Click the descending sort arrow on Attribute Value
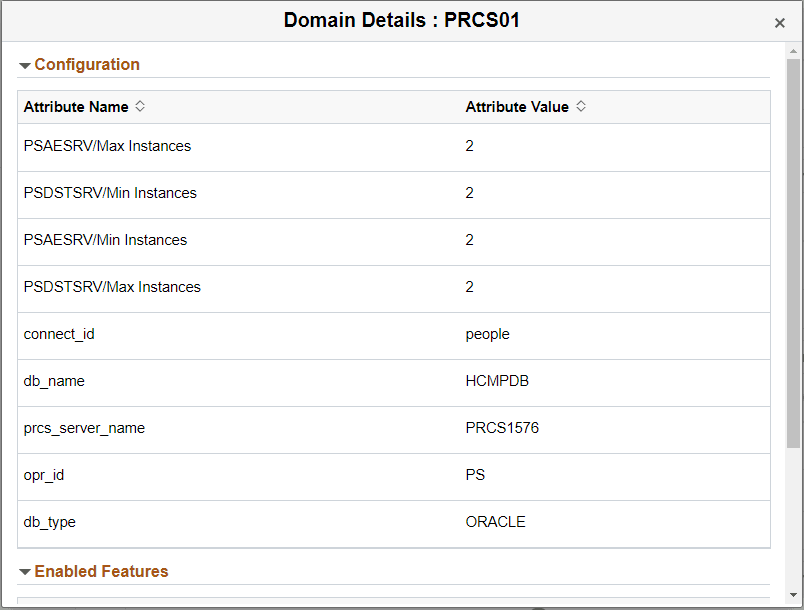Viewport: 804px width, 610px height. [x=580, y=111]
